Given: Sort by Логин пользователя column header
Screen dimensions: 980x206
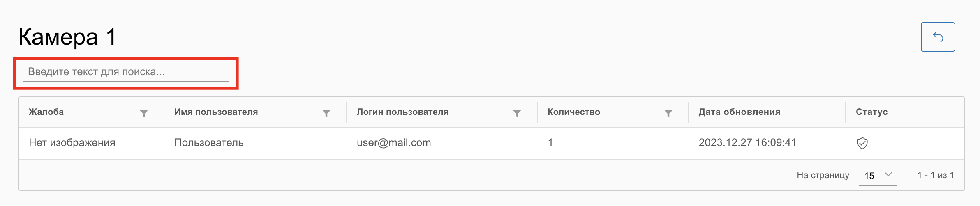Looking at the screenshot, I should 402,112.
